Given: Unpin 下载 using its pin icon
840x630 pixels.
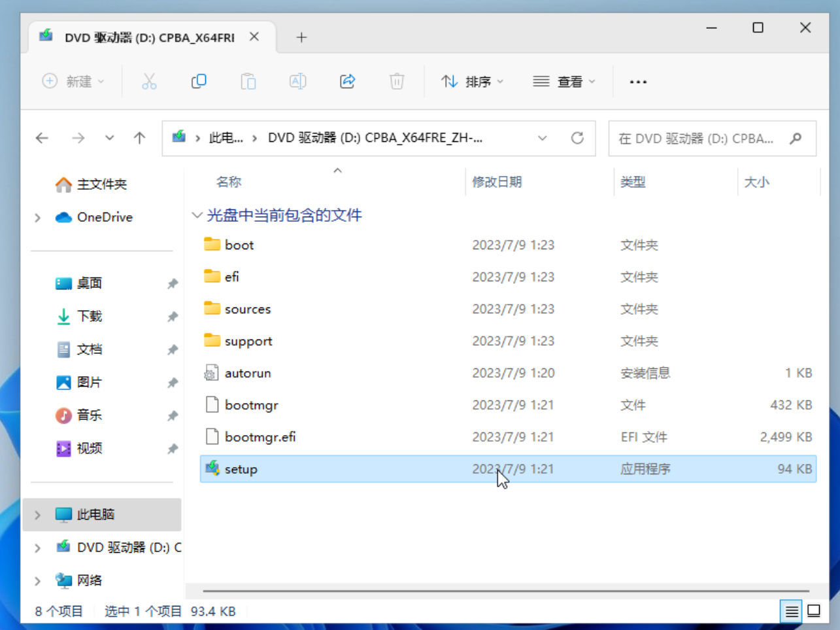Looking at the screenshot, I should (173, 317).
